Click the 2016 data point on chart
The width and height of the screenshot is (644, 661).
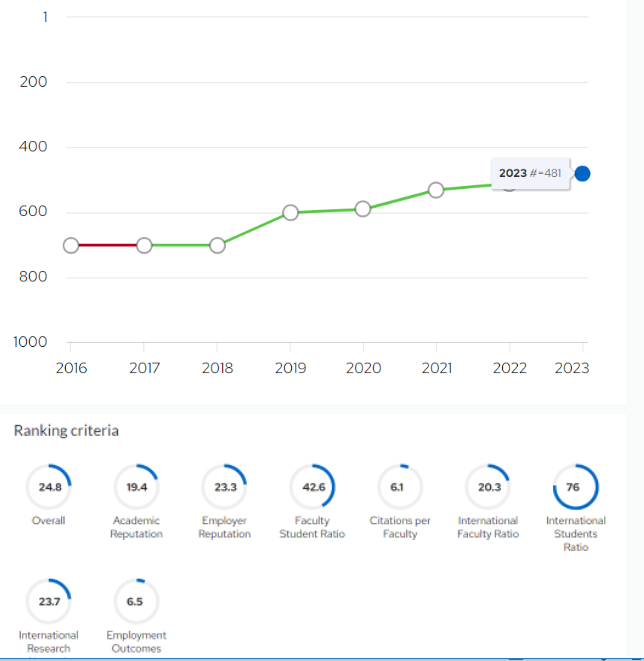(x=71, y=245)
